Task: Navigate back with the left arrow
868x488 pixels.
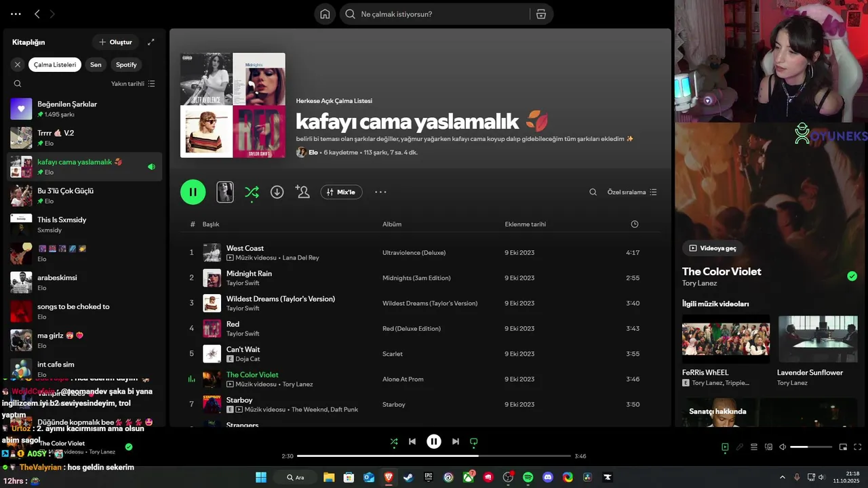Action: (x=37, y=14)
